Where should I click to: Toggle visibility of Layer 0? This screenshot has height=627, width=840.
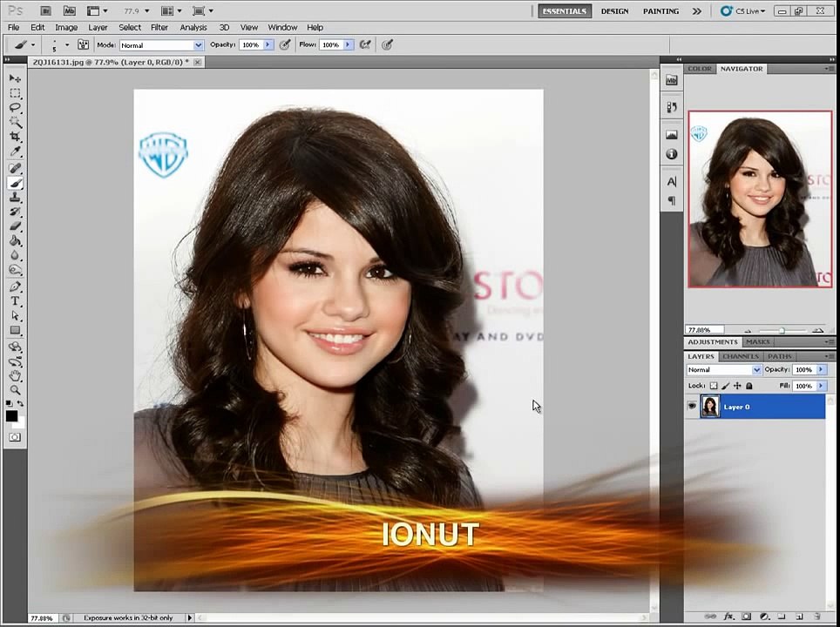[x=692, y=407]
